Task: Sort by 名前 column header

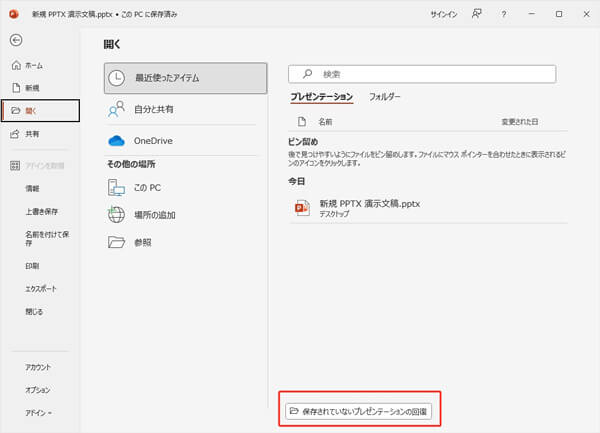Action: pyautogui.click(x=325, y=122)
